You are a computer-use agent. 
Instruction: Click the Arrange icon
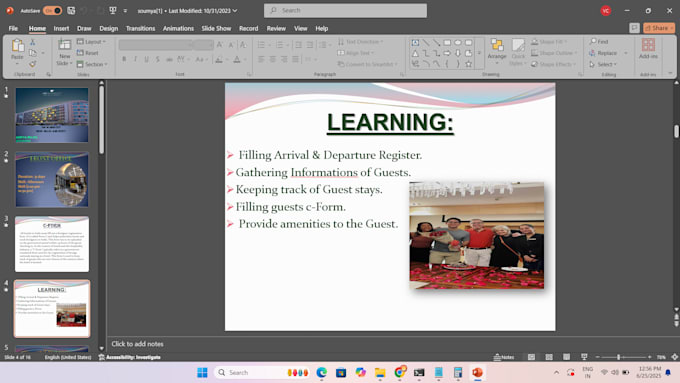(x=497, y=45)
